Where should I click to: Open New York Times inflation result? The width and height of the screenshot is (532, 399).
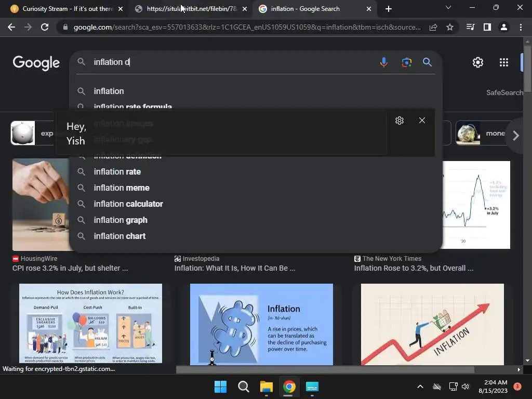tap(414, 268)
